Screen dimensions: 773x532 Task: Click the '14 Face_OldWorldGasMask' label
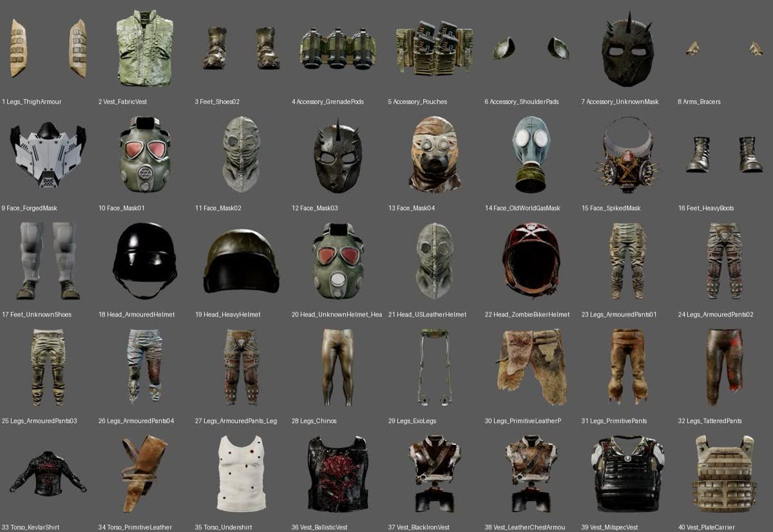522,208
